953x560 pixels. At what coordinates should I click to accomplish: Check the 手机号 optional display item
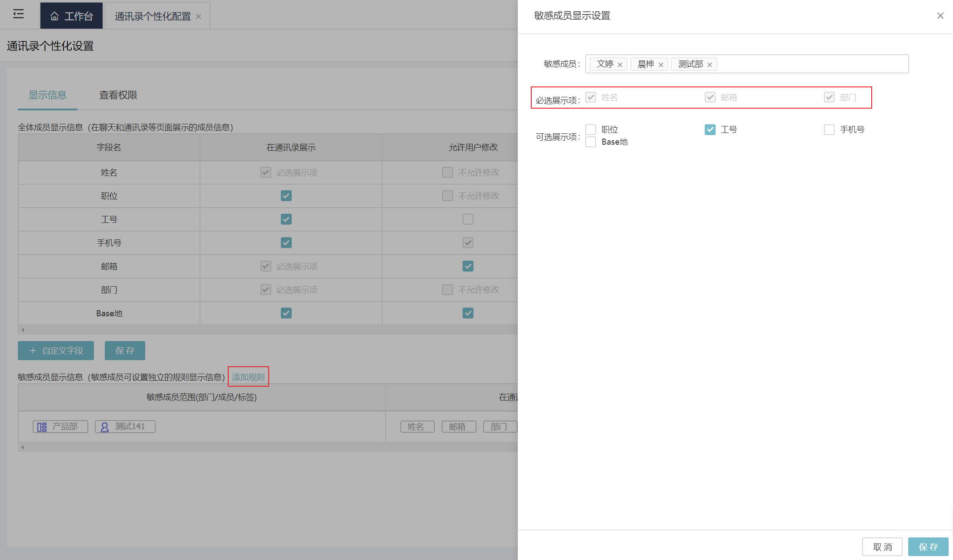(829, 129)
